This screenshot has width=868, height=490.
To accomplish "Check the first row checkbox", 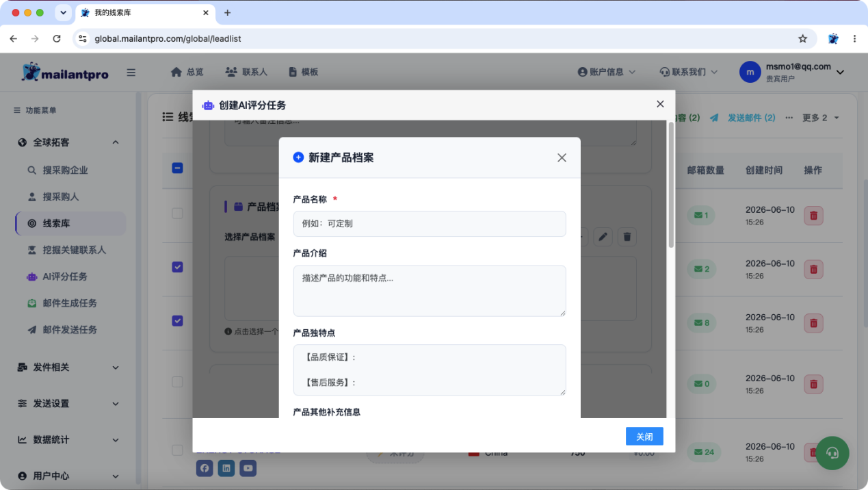I will pos(177,214).
